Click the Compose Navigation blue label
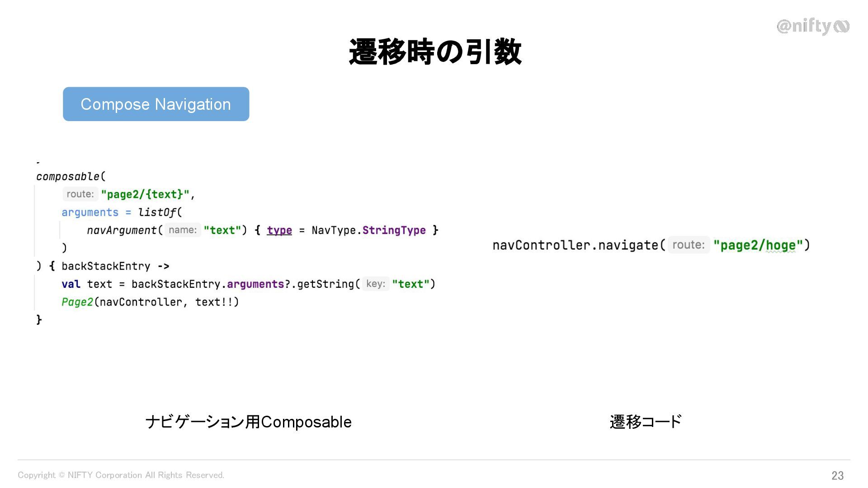The width and height of the screenshot is (868, 488). pos(156,104)
